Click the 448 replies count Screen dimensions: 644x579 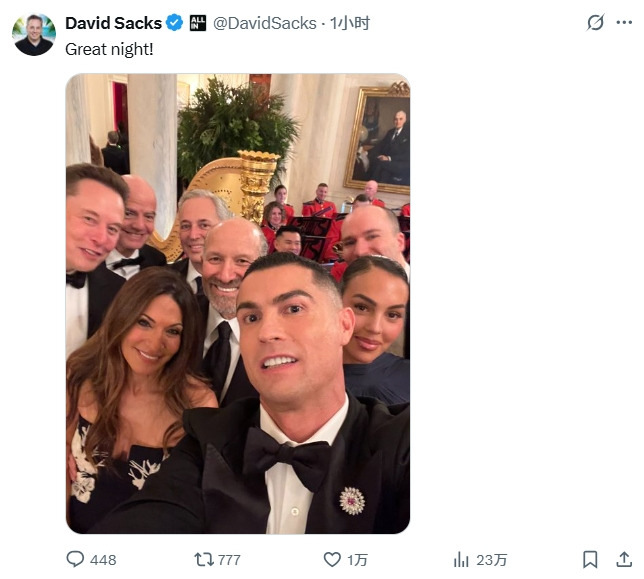point(103,560)
